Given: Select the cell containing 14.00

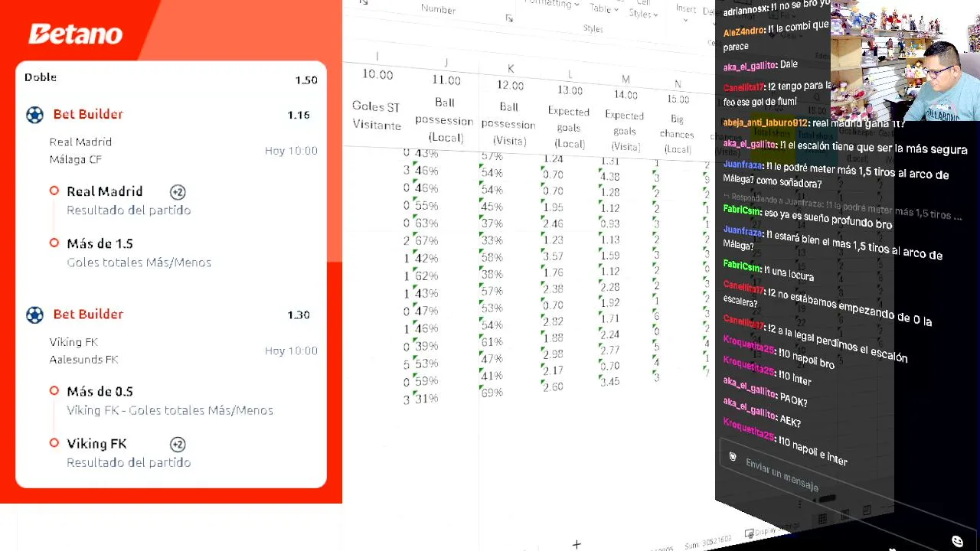Looking at the screenshot, I should tap(626, 95).
